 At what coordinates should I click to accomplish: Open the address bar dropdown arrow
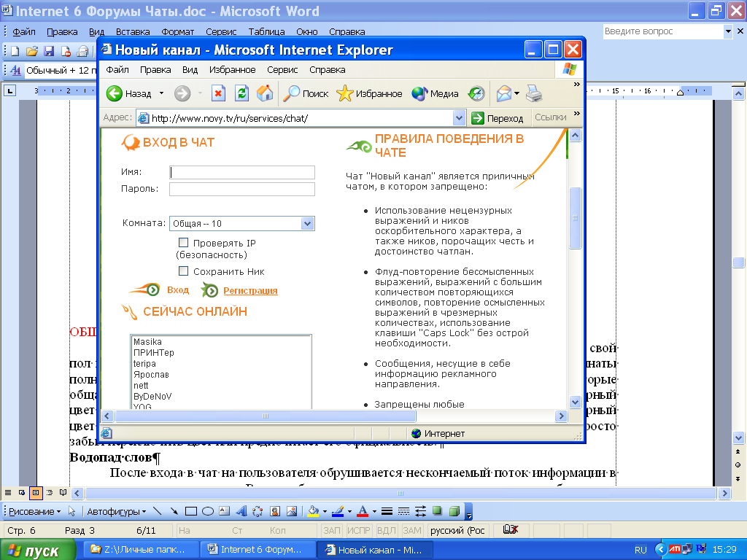pos(459,117)
